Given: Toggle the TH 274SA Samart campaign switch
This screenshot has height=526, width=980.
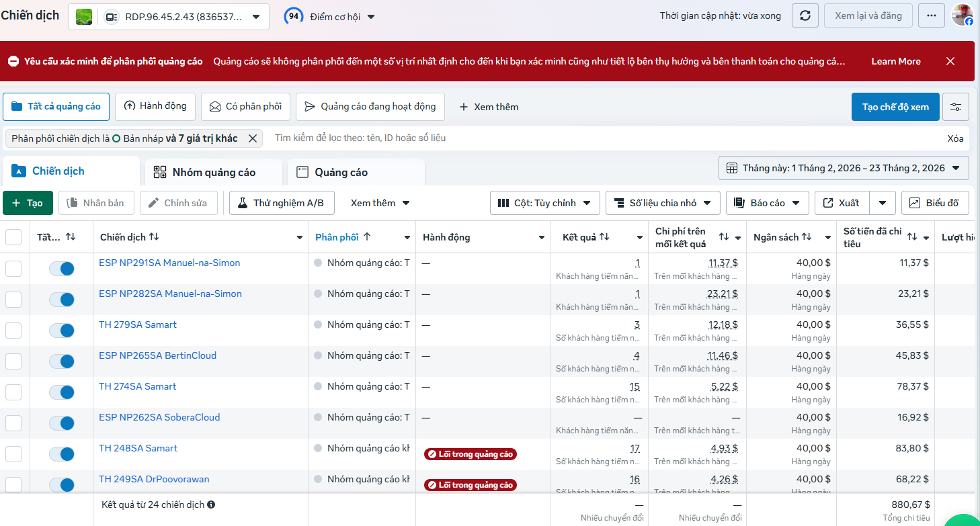Looking at the screenshot, I should [x=62, y=392].
